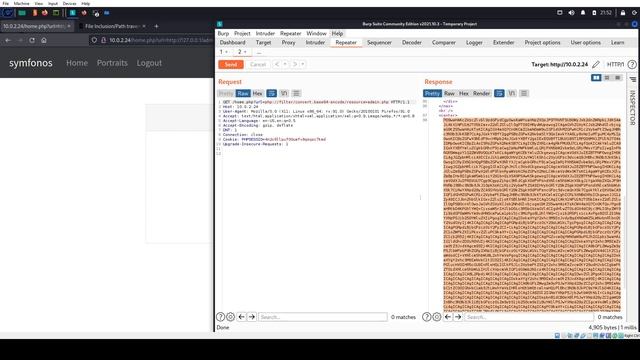Open Response search settings gear
The image size is (640, 360).
[x=437, y=317]
